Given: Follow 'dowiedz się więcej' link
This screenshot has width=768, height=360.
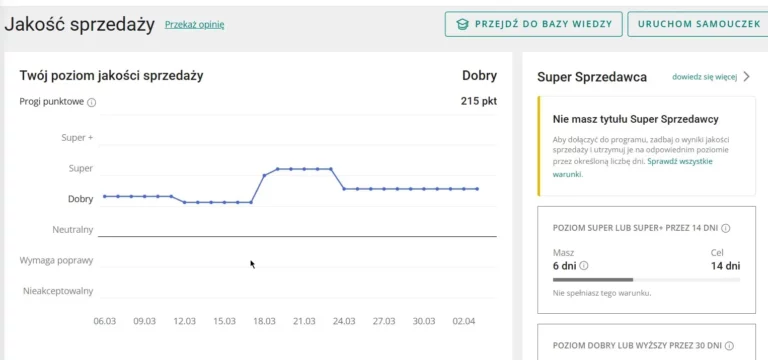Looking at the screenshot, I should [704, 77].
